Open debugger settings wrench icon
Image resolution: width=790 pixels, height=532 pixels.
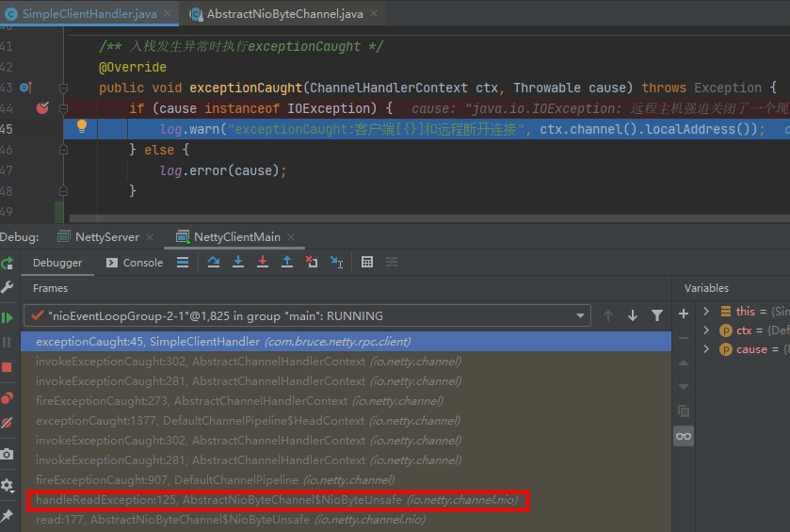point(7,287)
